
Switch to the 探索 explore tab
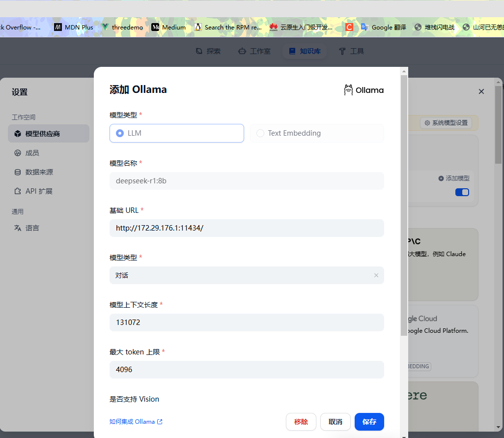click(208, 51)
